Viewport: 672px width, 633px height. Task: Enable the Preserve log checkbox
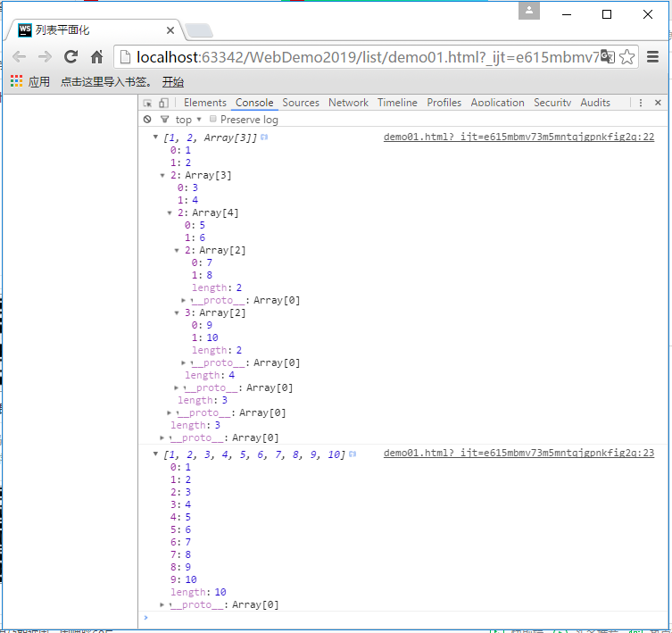(x=212, y=119)
